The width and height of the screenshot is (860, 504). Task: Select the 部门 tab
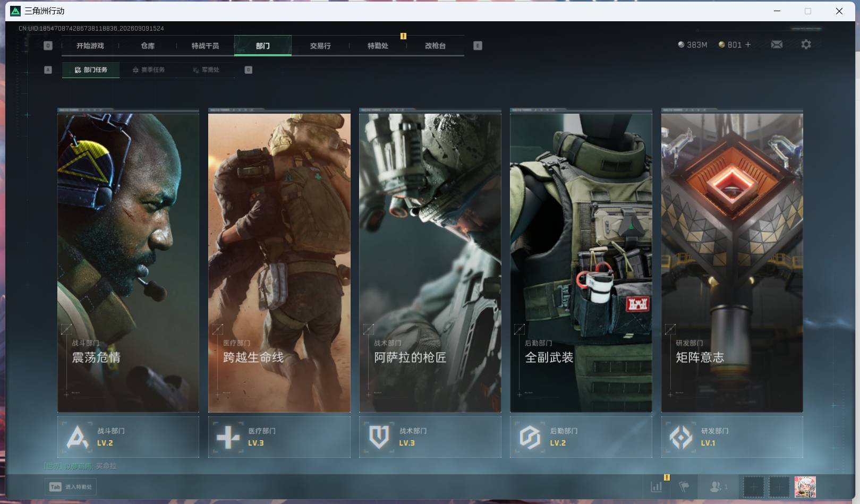pos(262,46)
